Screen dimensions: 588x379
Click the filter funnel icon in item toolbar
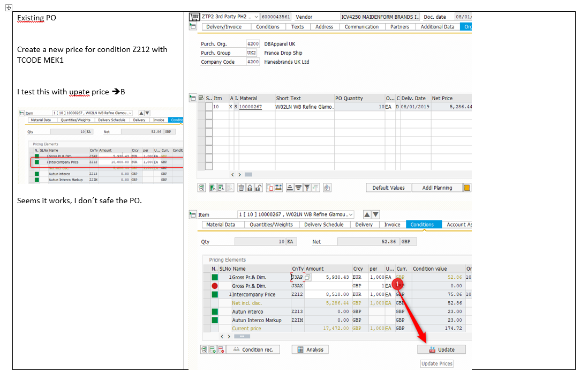307,188
